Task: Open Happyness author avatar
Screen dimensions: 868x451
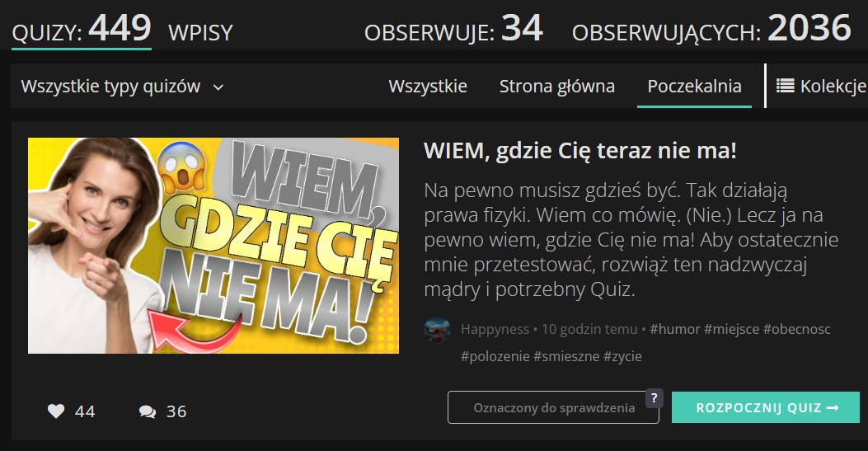Action: pos(438,330)
